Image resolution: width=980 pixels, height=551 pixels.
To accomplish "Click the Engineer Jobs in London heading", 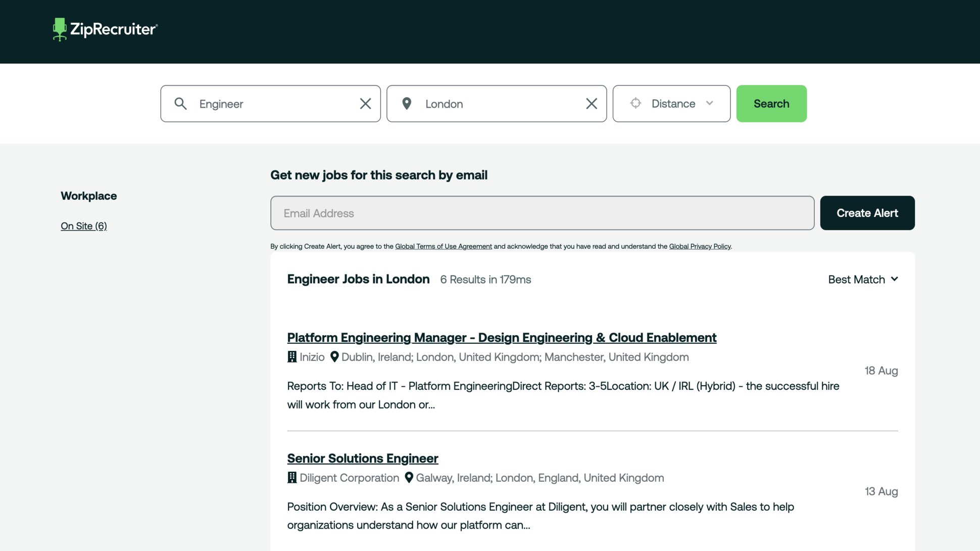I will 358,279.
